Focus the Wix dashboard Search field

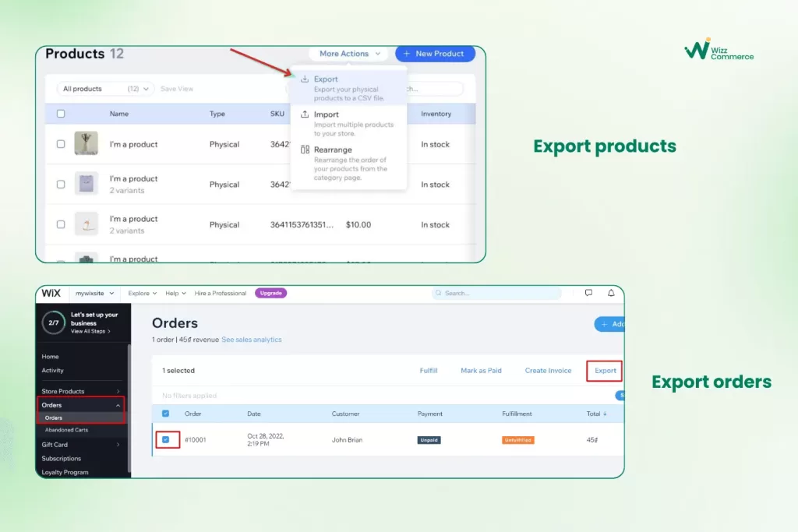(496, 293)
